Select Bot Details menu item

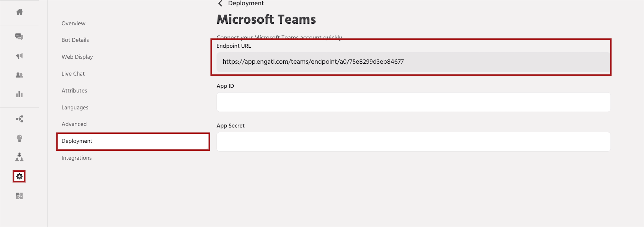click(75, 40)
